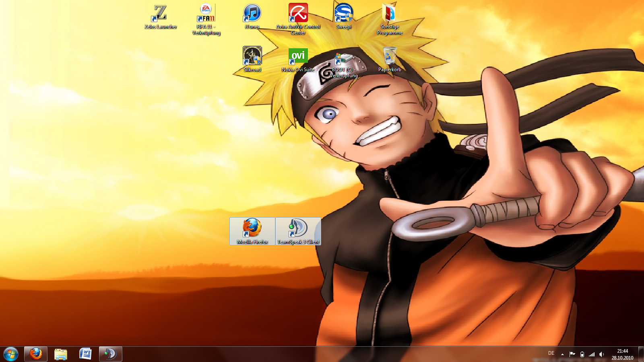Click the iTunes desktop icon
This screenshot has width=644, height=362.
click(x=252, y=14)
